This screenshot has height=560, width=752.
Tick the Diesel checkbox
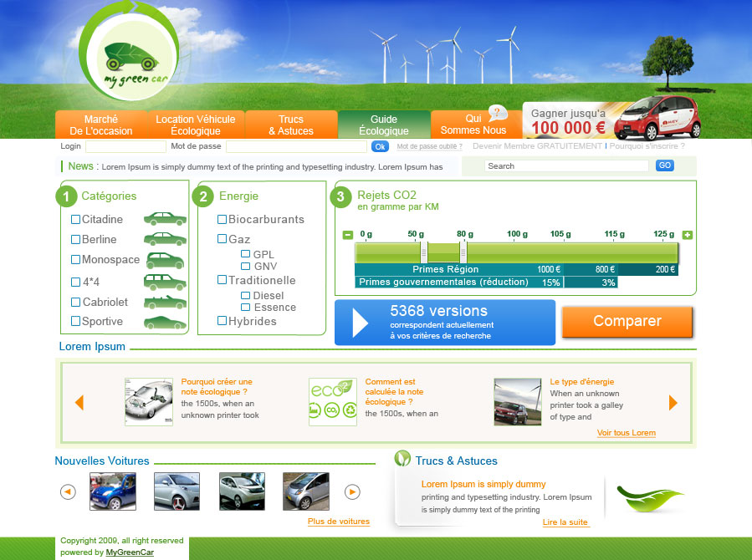pyautogui.click(x=246, y=296)
